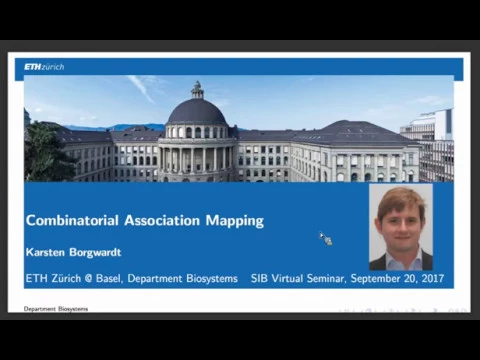
Task: Click "ETH Zürich @ Basel, Department Biosystems" text
Action: click(x=132, y=278)
